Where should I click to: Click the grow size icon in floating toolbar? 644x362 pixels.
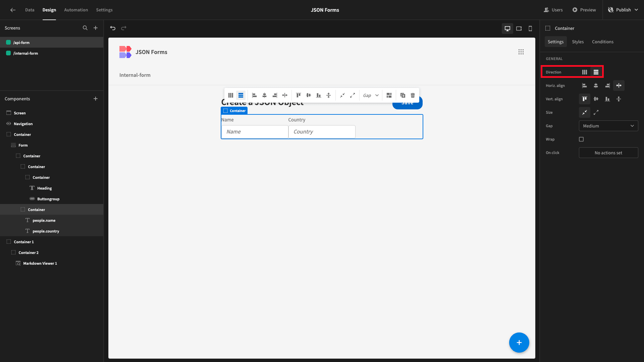pyautogui.click(x=353, y=95)
